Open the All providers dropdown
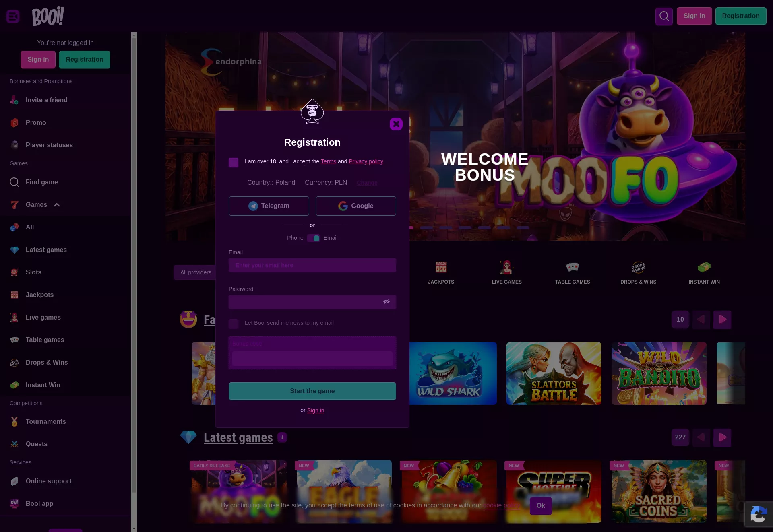Viewport: 773px width, 532px height. coord(196,272)
